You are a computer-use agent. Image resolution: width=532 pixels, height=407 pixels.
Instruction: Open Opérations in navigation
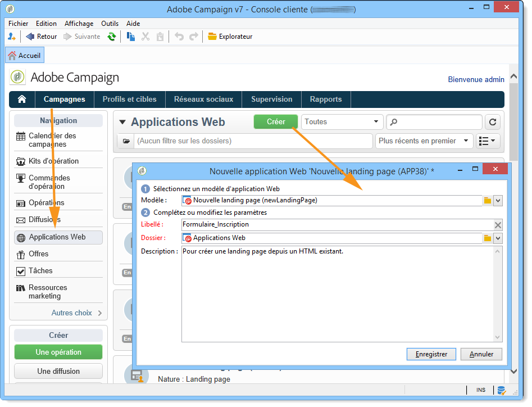[x=58, y=202]
